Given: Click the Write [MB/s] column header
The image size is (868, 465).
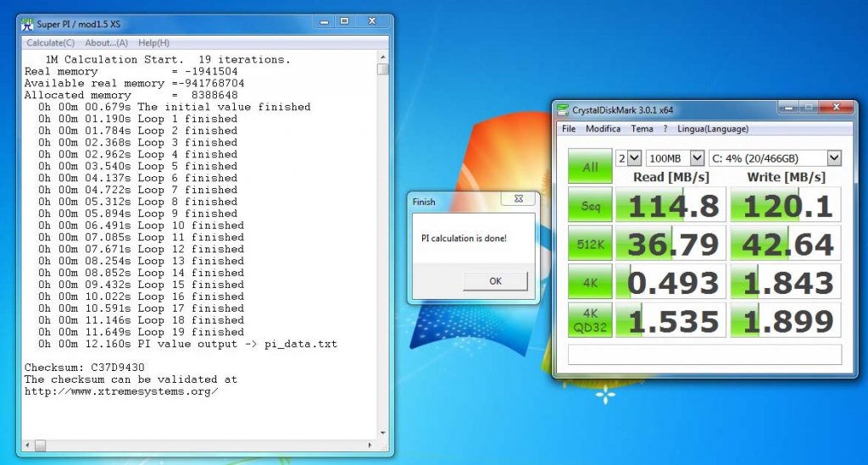Looking at the screenshot, I should click(x=786, y=177).
